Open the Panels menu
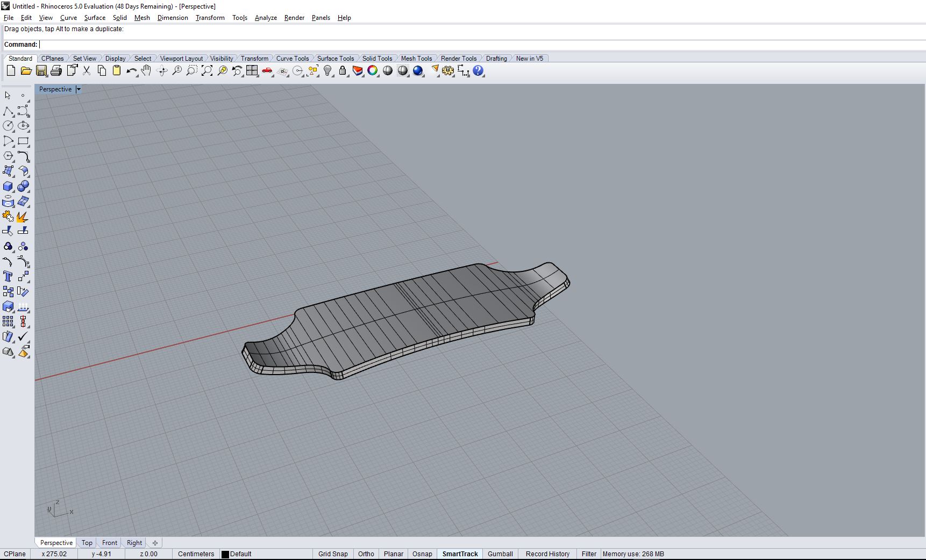926x560 pixels. click(x=321, y=18)
